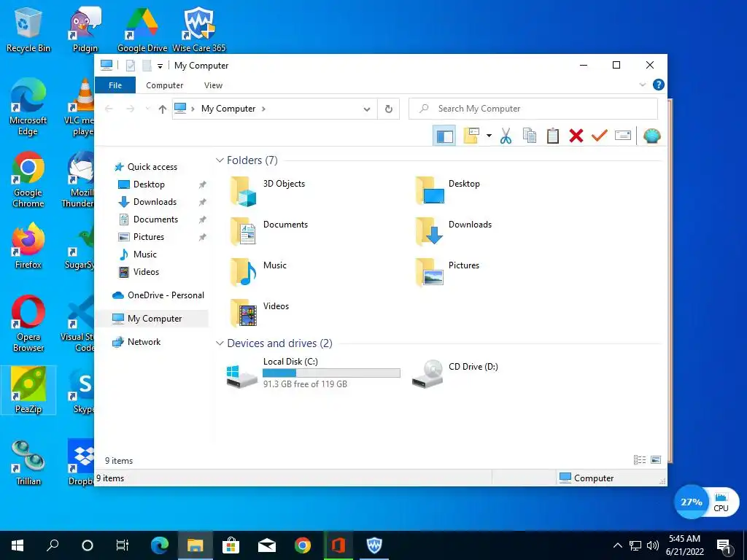Open the blue Help question mark
The height and width of the screenshot is (560, 747).
(x=659, y=85)
